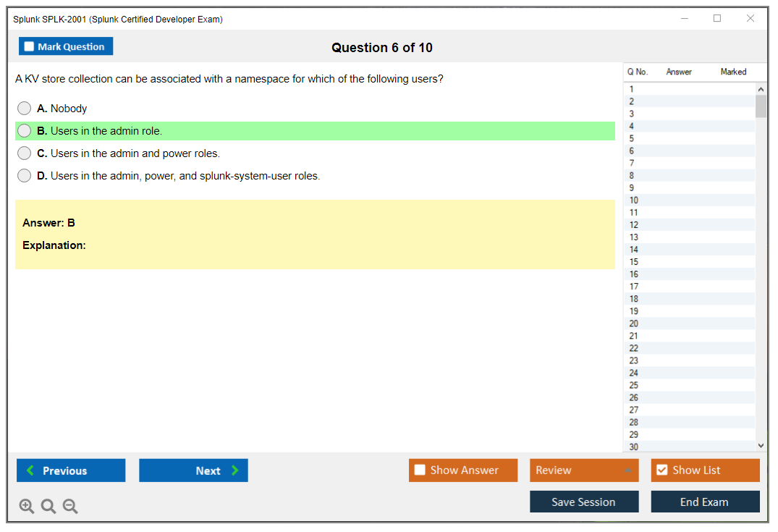778x532 pixels.
Task: Click the zoom out magnifier icon
Action: (70, 507)
